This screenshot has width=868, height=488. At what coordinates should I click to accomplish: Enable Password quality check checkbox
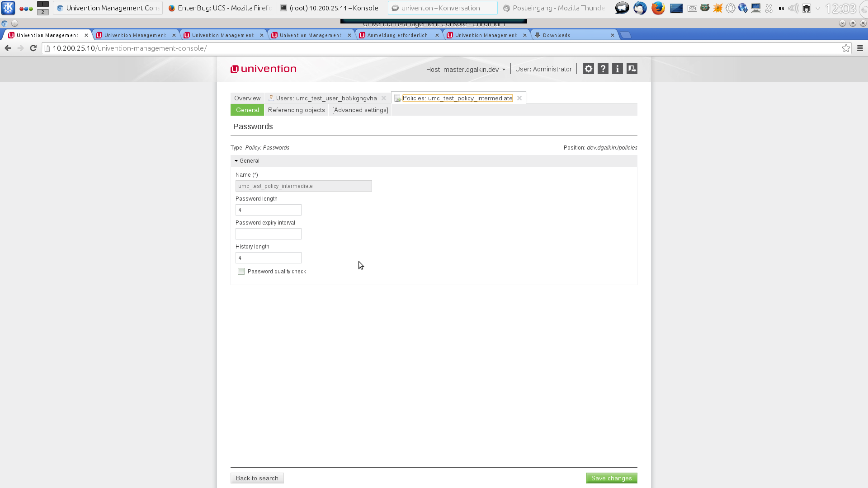coord(241,272)
